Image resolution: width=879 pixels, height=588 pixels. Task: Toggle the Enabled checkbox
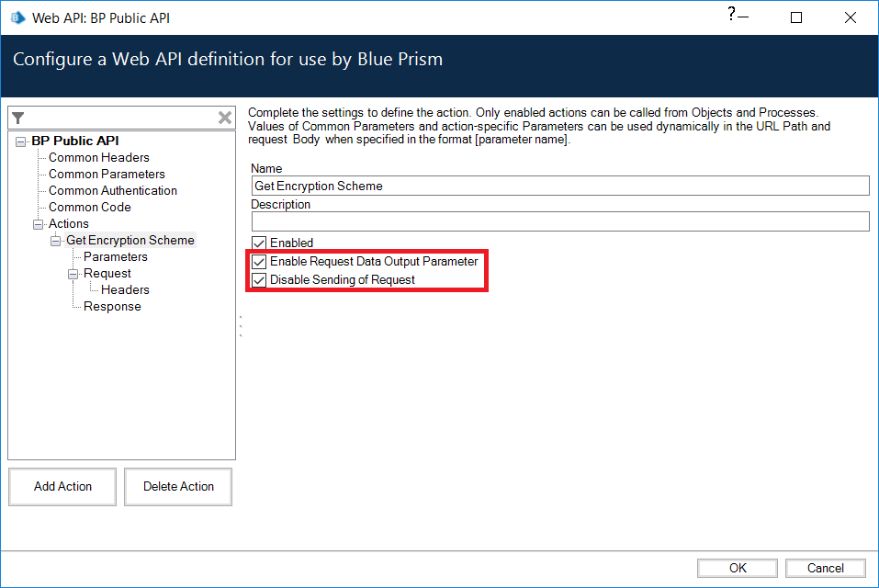pos(259,243)
